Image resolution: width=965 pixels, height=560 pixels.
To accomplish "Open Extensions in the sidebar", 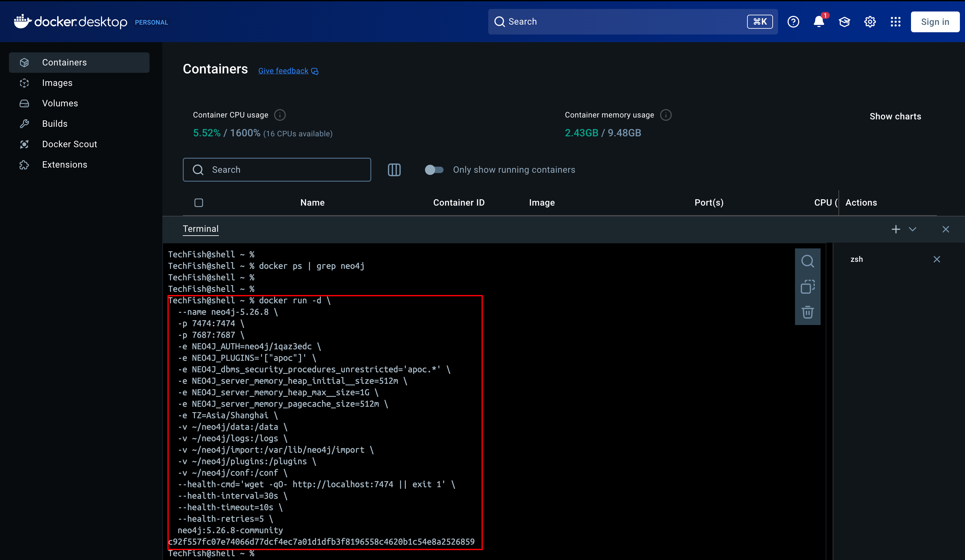I will click(x=79, y=164).
